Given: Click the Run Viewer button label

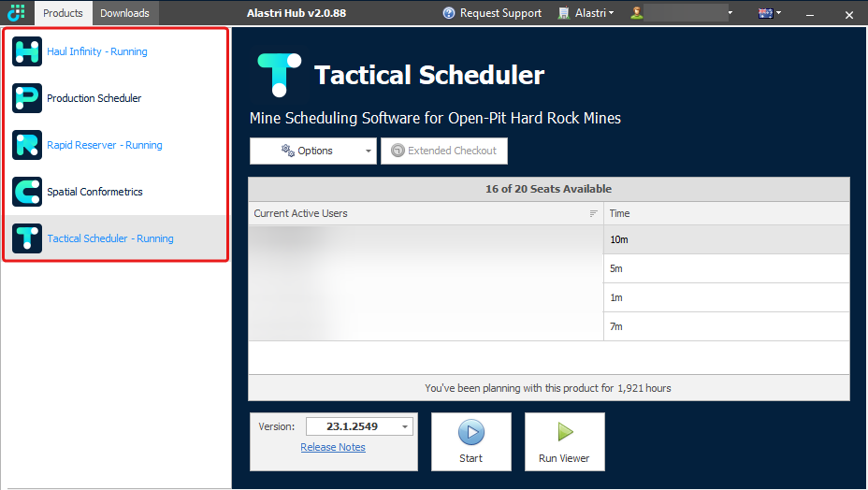Looking at the screenshot, I should [x=564, y=458].
